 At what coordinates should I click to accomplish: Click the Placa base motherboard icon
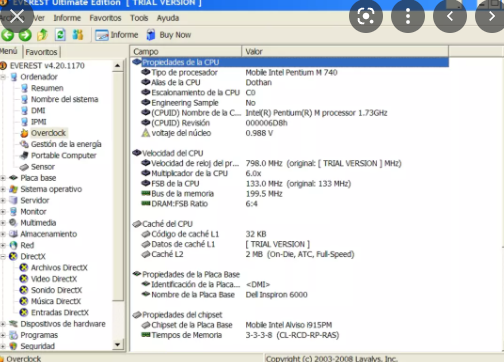[x=13, y=178]
